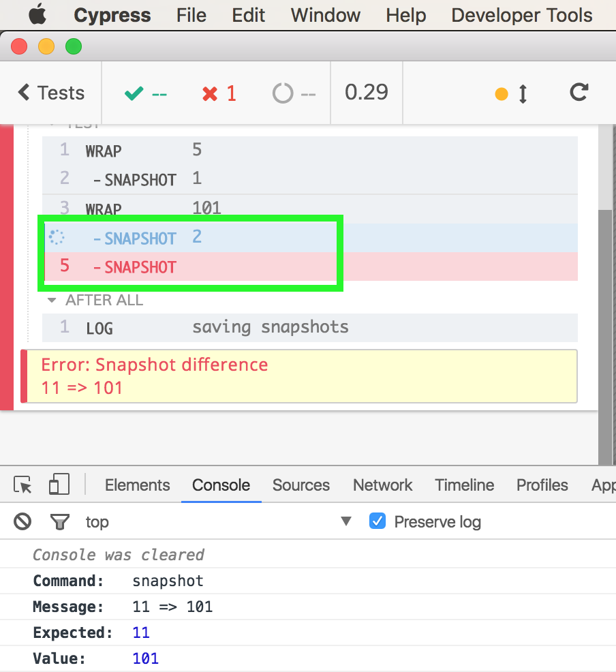616x672 pixels.
Task: Go back to the Tests list
Action: (x=51, y=93)
